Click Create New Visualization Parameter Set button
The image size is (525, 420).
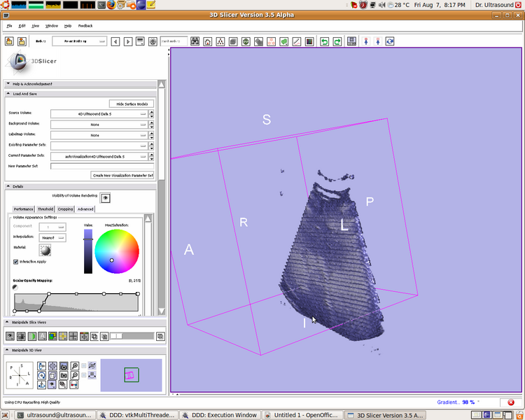point(122,175)
